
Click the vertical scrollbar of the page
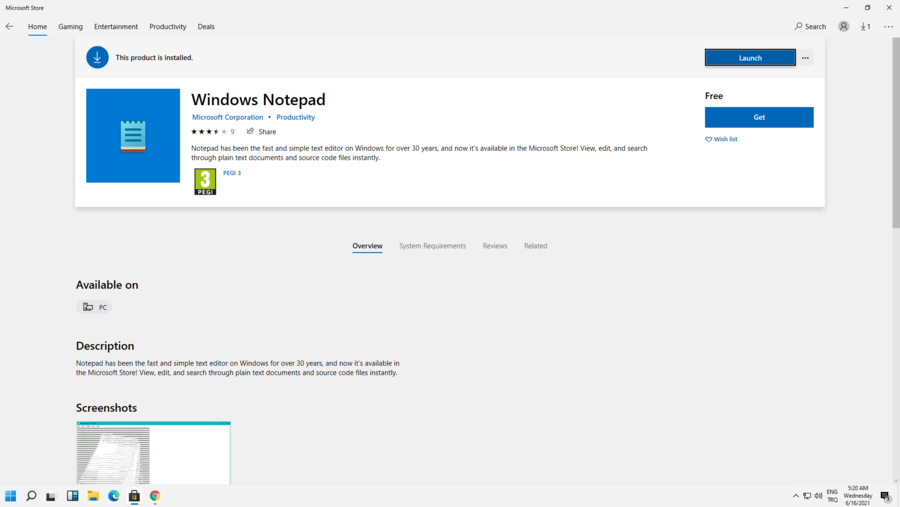(895, 133)
